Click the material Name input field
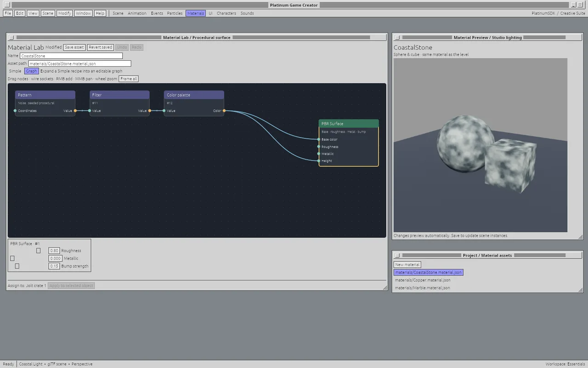 tap(71, 56)
